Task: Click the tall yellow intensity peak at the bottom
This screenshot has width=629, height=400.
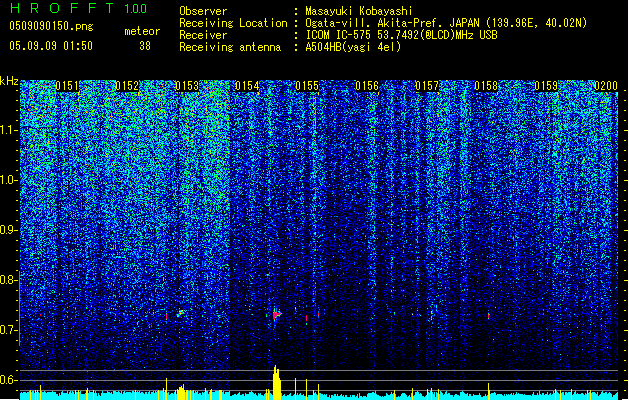Action: (x=276, y=382)
